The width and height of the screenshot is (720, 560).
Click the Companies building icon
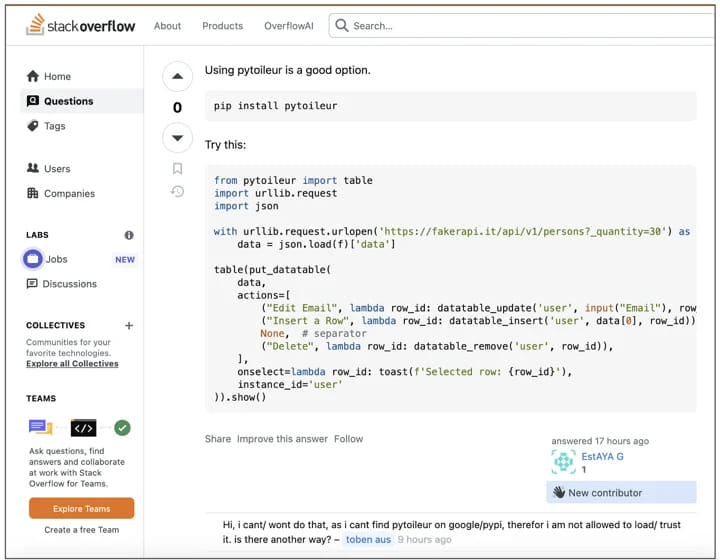click(x=33, y=193)
